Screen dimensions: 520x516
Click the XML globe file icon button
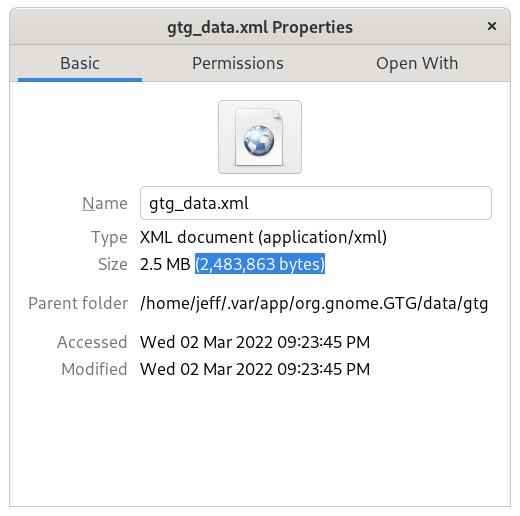click(260, 137)
